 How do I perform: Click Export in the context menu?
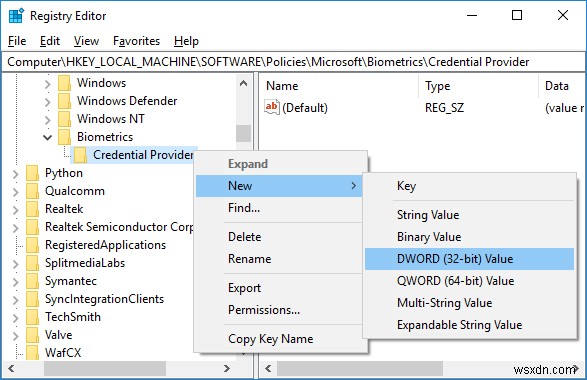279,288
